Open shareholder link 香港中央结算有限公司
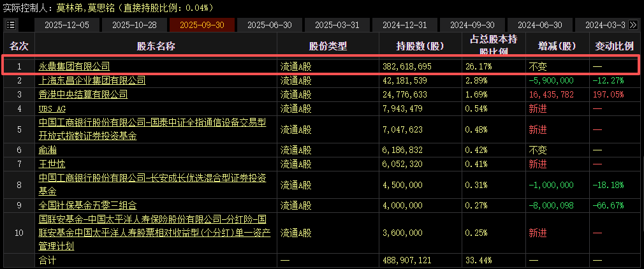Viewport: 644px width, 269px height. 84,94
